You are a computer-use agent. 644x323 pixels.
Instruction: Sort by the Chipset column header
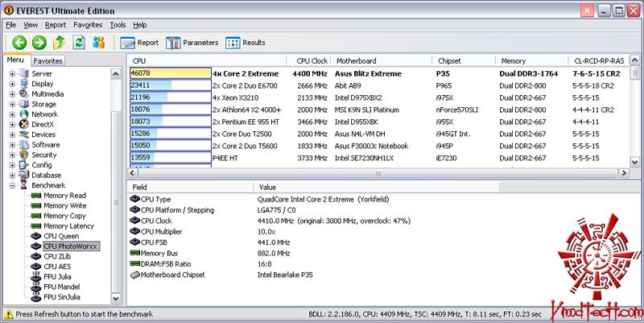(464, 61)
